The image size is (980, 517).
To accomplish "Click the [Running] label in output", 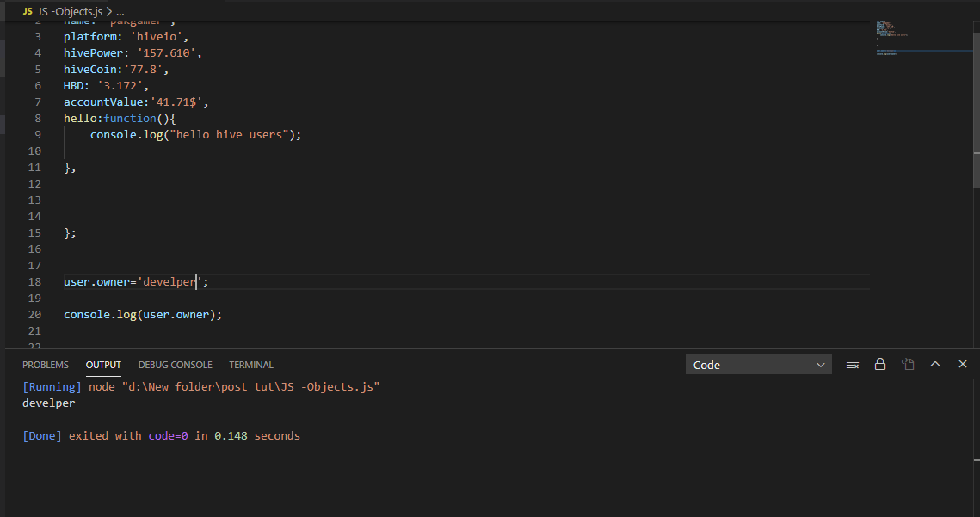I will pyautogui.click(x=52, y=387).
